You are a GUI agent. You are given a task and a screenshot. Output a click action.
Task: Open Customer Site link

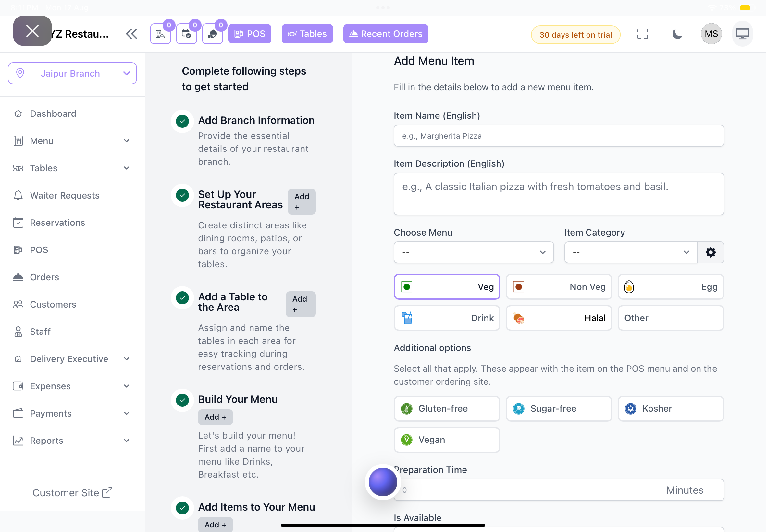(72, 493)
